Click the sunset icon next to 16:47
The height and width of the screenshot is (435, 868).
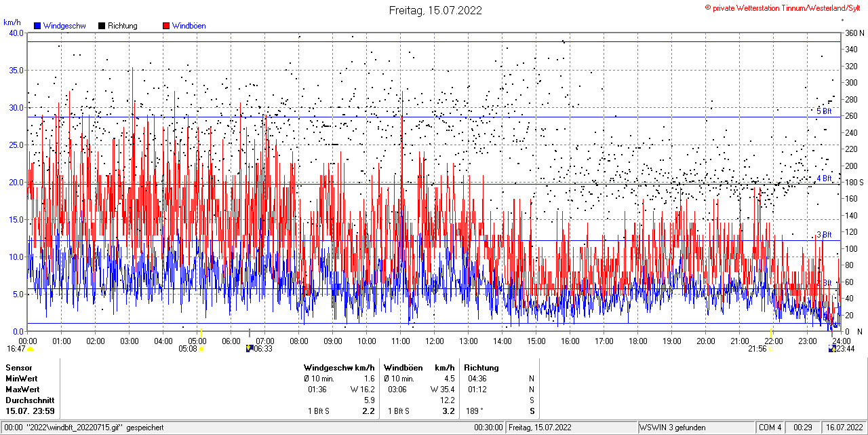[30, 349]
